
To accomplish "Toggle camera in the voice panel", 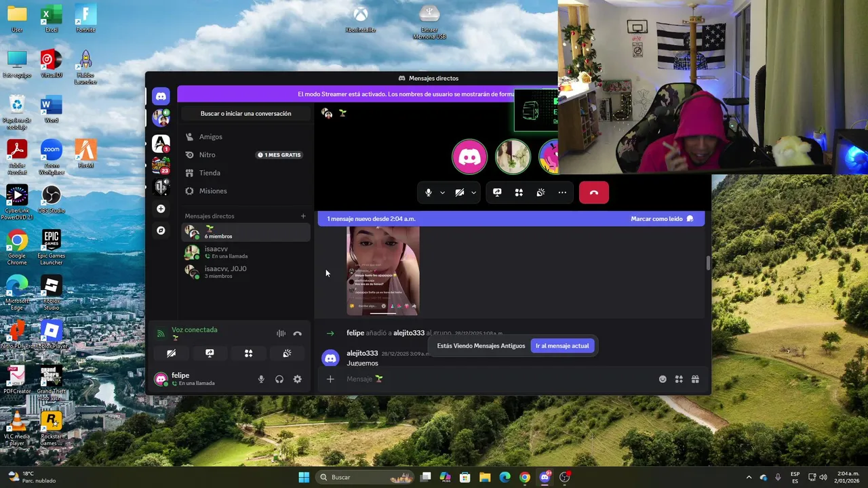I will coord(172,353).
